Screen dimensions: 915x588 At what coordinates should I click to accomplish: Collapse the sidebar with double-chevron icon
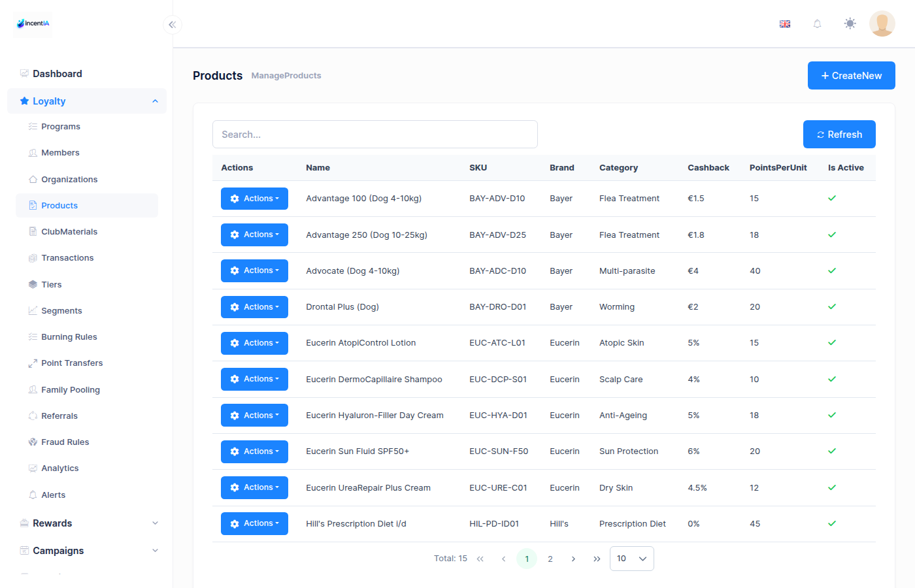pyautogui.click(x=173, y=25)
